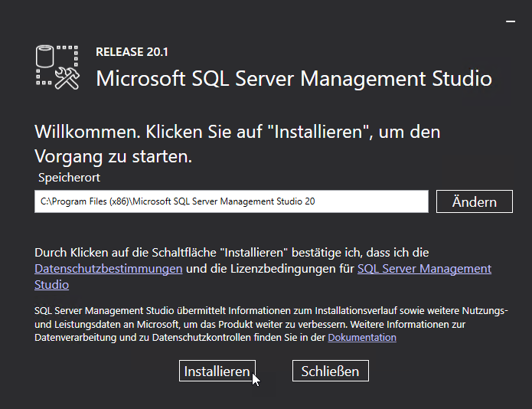The height and width of the screenshot is (409, 532).
Task: Focus the Speicherort path text field
Action: [x=230, y=201]
